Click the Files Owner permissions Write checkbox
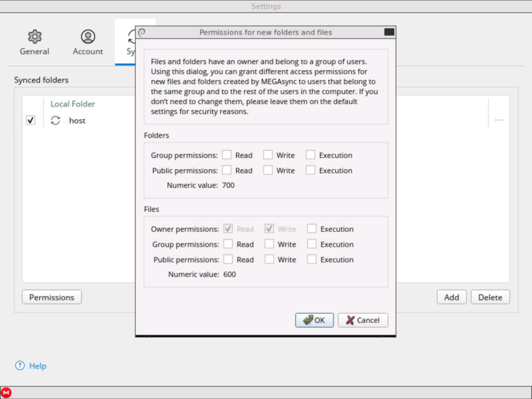 (269, 229)
